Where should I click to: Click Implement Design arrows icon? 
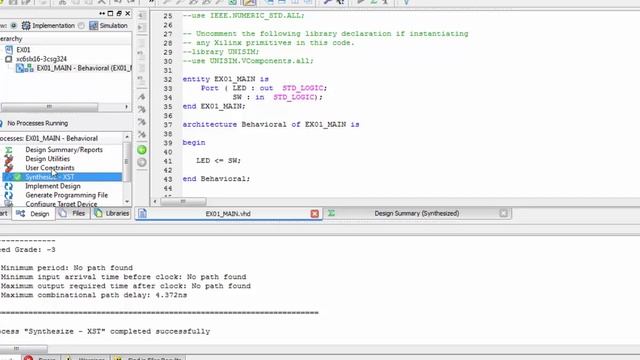click(x=9, y=186)
